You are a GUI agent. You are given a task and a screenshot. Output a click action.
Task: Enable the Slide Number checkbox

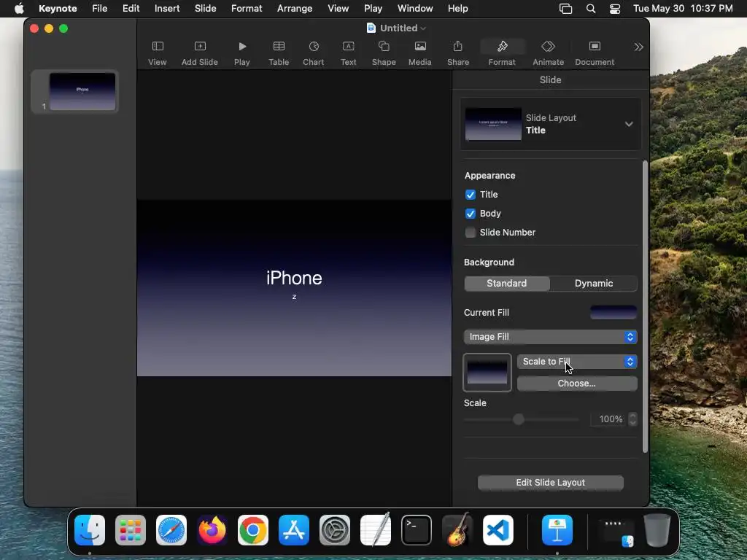(x=471, y=233)
